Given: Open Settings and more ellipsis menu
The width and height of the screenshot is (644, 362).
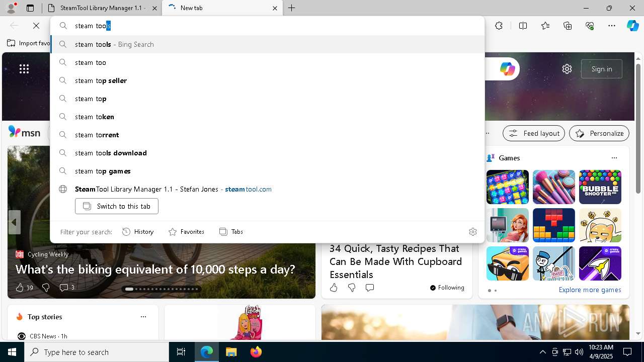Looking at the screenshot, I should pyautogui.click(x=612, y=26).
